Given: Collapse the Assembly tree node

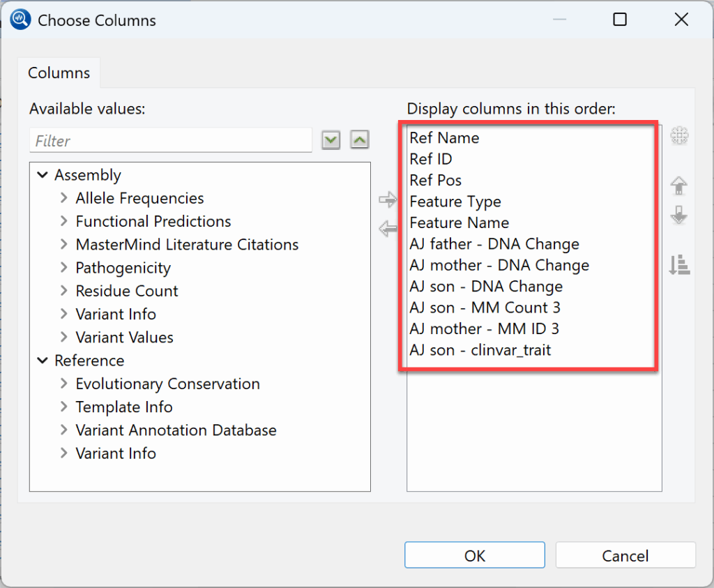Looking at the screenshot, I should [x=43, y=175].
